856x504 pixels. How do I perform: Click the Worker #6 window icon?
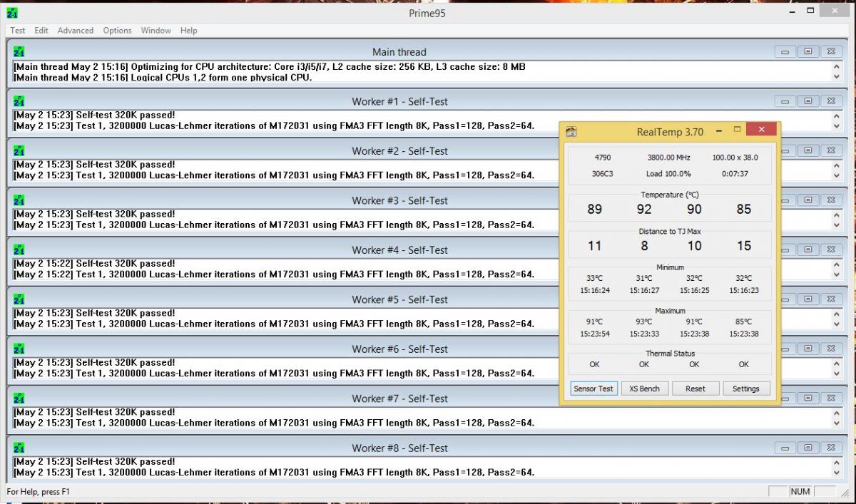click(19, 349)
